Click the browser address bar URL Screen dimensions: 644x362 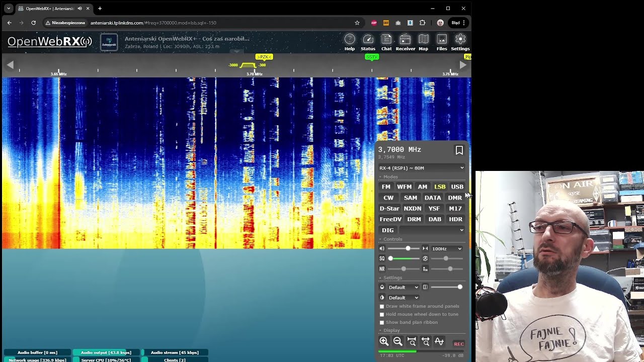pyautogui.click(x=153, y=23)
